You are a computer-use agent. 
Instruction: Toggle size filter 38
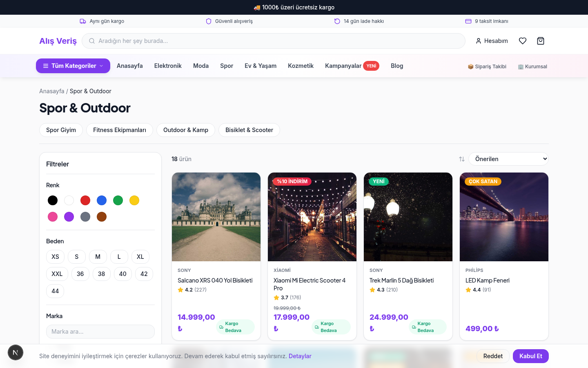pos(102,274)
